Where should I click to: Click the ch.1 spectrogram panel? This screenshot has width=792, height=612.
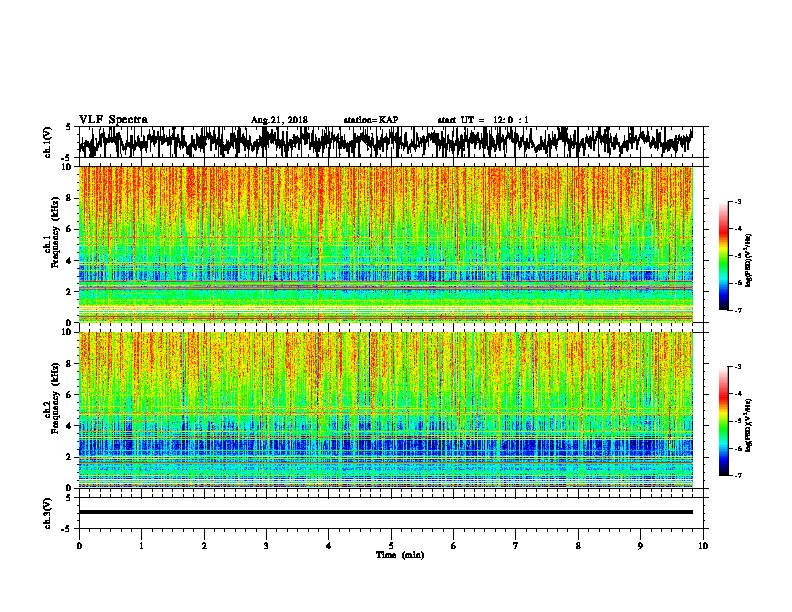click(x=386, y=244)
